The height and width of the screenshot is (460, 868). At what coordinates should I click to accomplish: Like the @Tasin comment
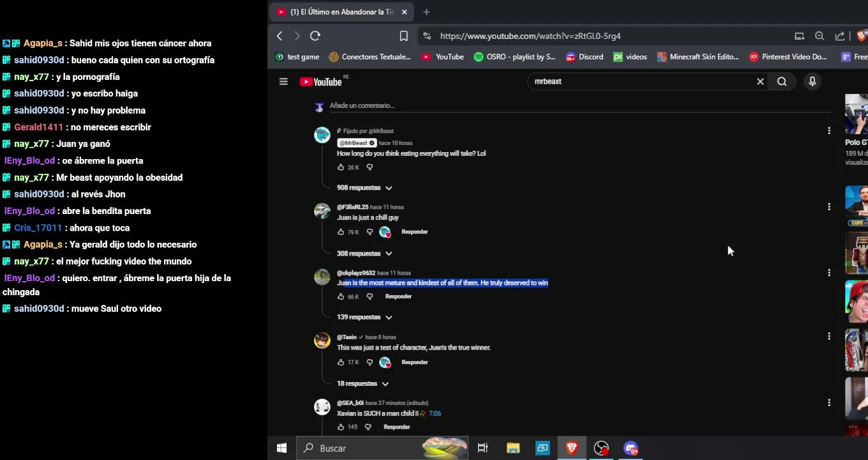341,362
